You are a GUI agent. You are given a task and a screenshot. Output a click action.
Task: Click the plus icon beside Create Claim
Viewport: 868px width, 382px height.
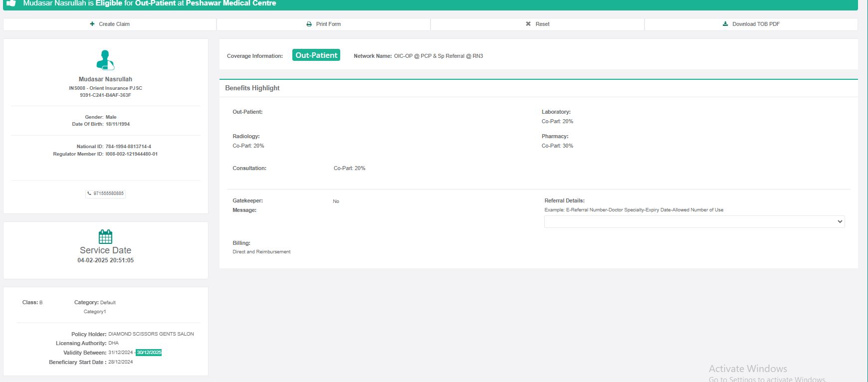pos(92,24)
